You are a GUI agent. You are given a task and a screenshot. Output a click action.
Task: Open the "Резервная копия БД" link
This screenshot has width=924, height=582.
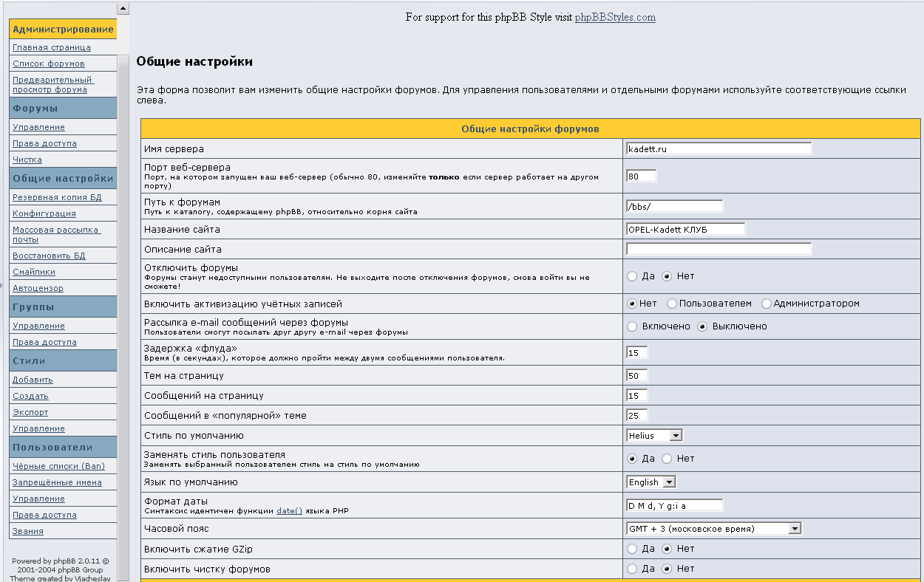point(57,197)
